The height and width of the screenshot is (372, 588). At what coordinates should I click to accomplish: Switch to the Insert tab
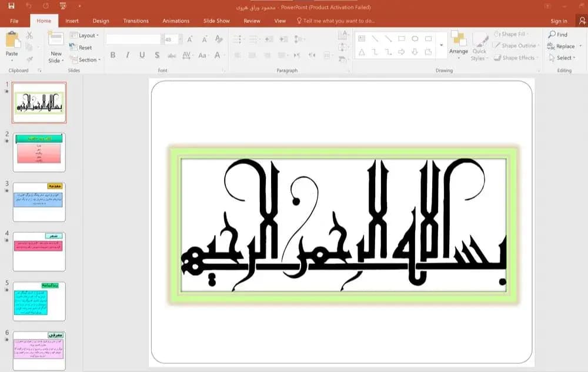tap(72, 21)
